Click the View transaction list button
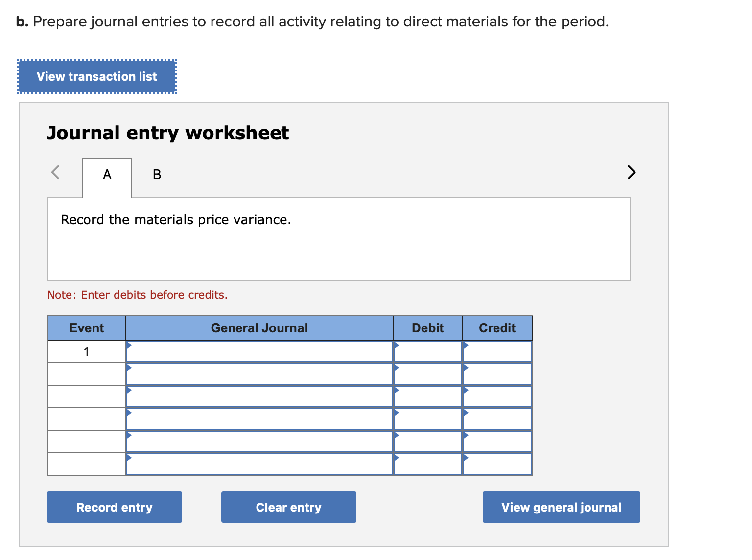 click(x=96, y=76)
